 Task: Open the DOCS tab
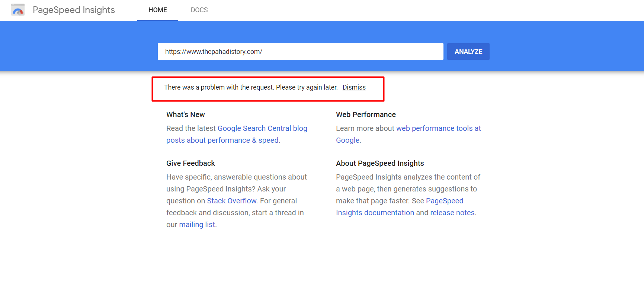point(199,10)
